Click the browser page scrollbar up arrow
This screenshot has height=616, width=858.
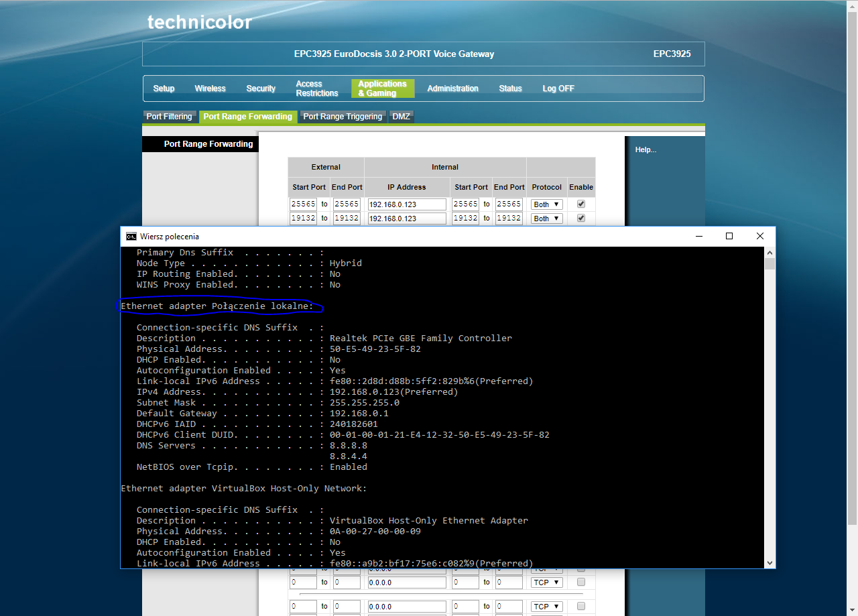pos(852,5)
